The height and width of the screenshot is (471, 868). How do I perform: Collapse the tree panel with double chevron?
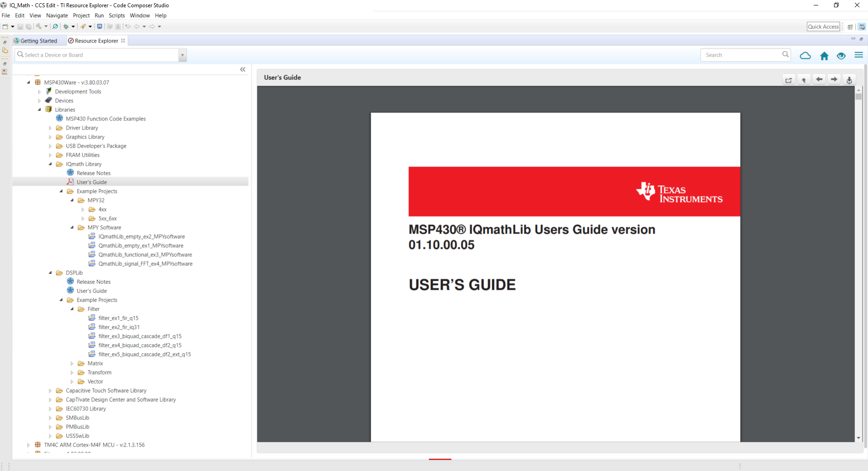point(243,69)
